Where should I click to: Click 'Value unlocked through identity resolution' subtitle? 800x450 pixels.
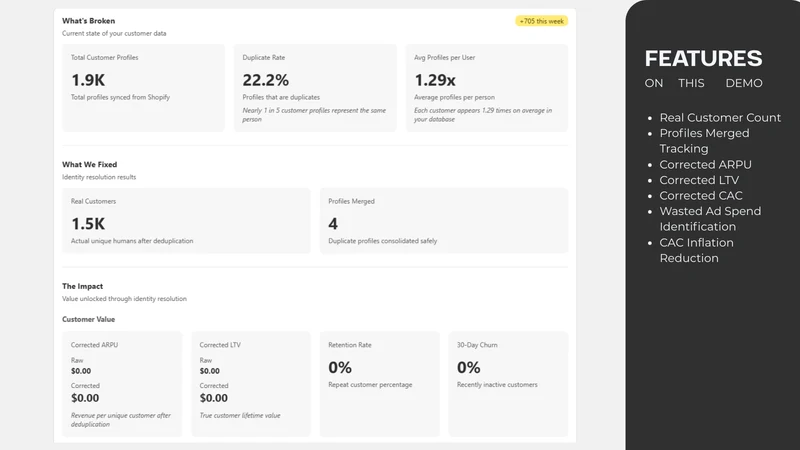point(124,298)
